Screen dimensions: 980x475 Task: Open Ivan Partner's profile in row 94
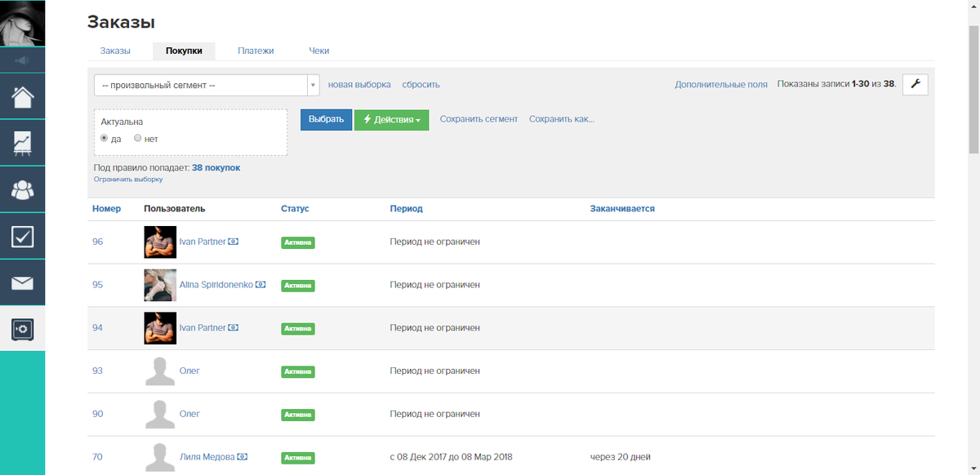click(x=203, y=328)
